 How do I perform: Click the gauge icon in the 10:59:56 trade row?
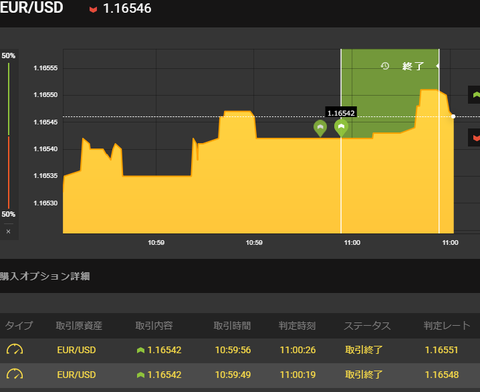[15, 350]
